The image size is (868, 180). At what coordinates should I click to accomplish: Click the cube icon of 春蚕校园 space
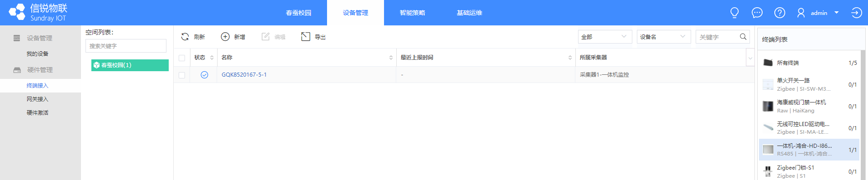point(96,65)
